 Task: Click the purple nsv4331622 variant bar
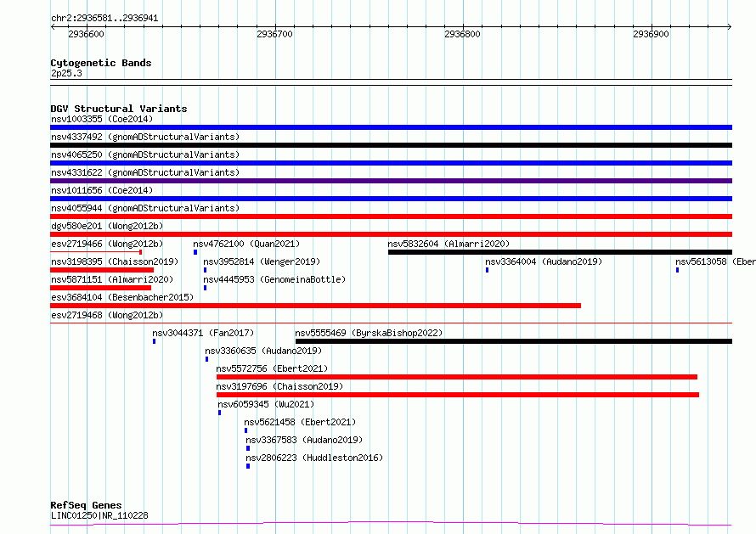click(391, 181)
